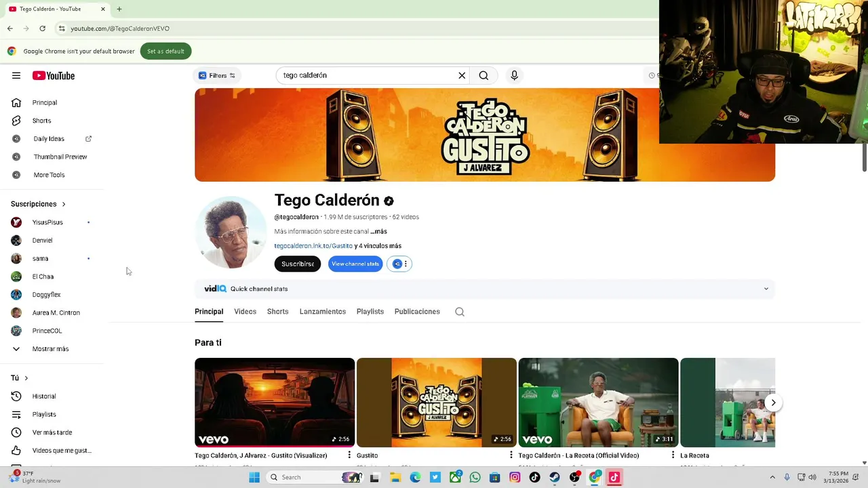Image resolution: width=868 pixels, height=488 pixels.
Task: Open options menu for Gustito (Visualizer)
Action: click(349, 455)
